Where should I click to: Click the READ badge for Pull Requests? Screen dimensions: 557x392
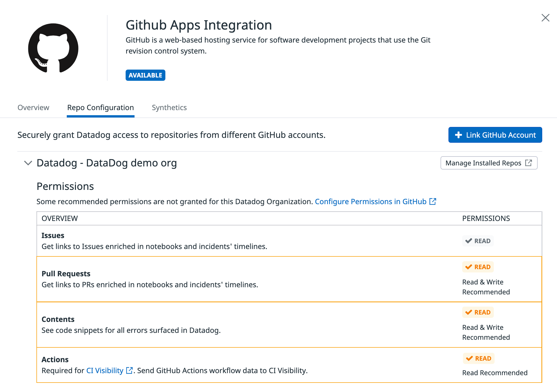pyautogui.click(x=478, y=267)
